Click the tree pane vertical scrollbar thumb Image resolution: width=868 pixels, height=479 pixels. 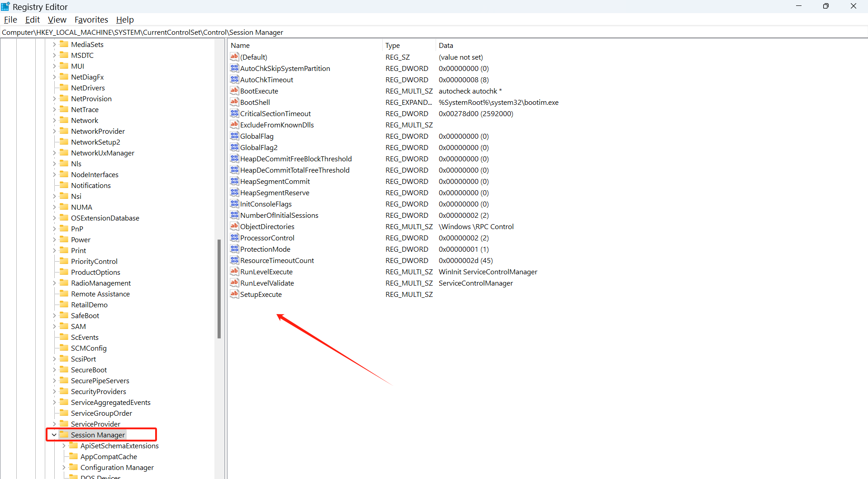coord(219,288)
